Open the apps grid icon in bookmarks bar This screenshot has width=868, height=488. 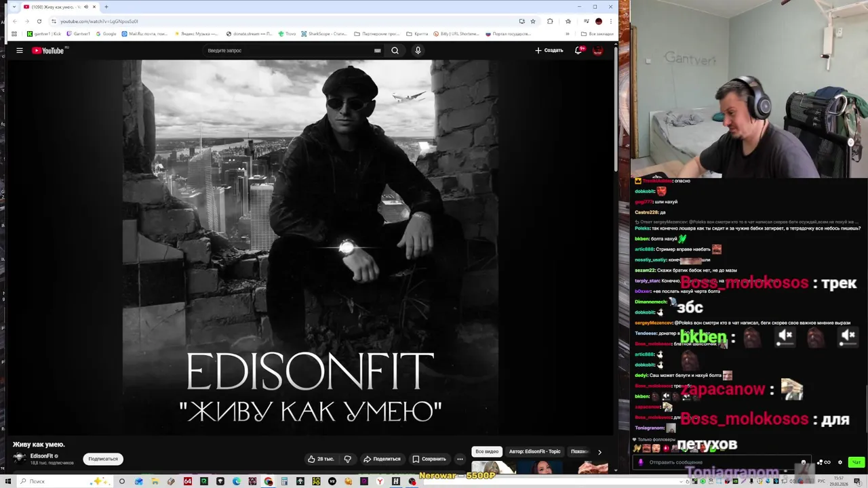[x=14, y=34]
